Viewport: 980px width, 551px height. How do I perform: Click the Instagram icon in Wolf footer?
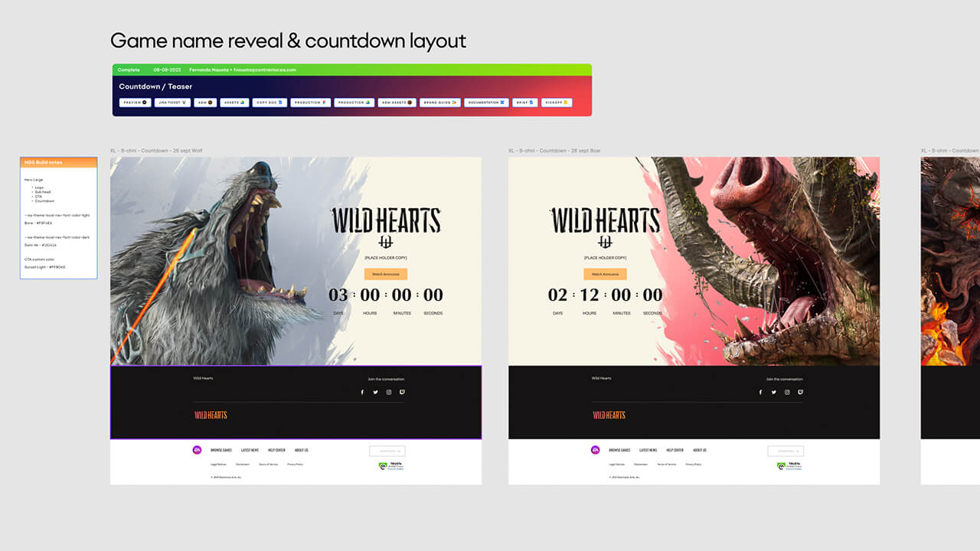pyautogui.click(x=389, y=392)
